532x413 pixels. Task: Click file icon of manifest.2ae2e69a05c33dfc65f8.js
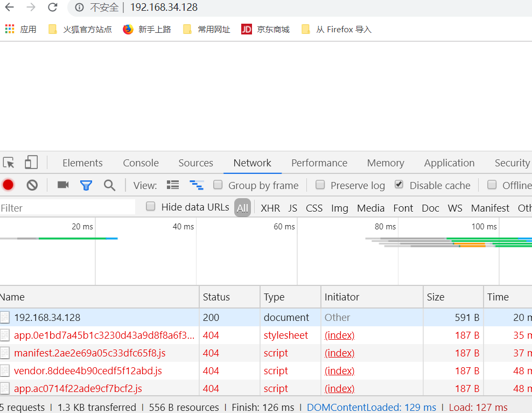(x=5, y=353)
